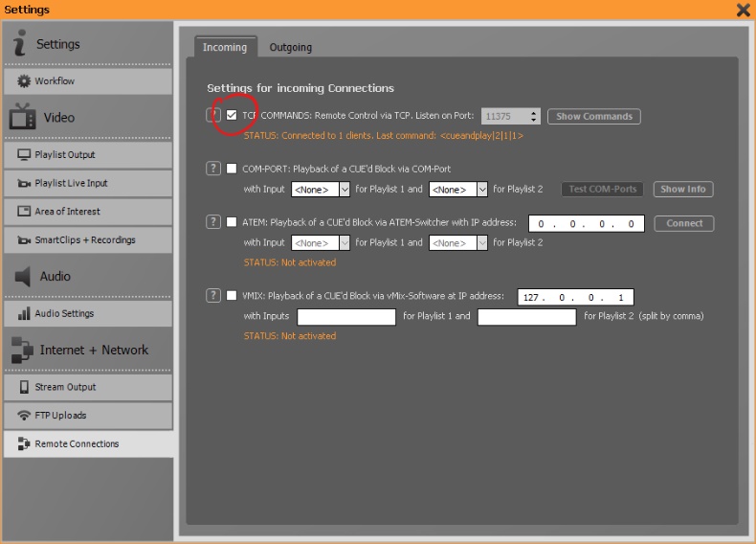Click vMix 'STATUS: Not activated' text
Viewport: 756px width, 544px height.
[x=290, y=336]
